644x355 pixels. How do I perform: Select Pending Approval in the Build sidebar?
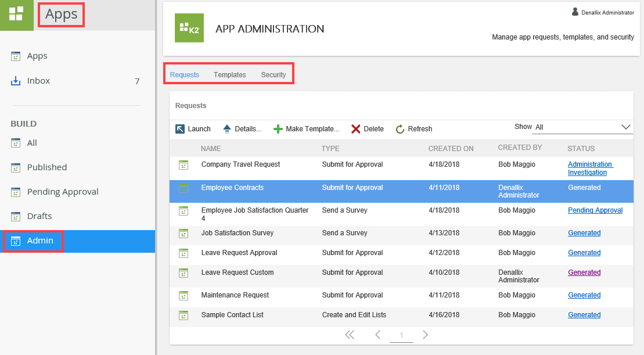point(63,192)
